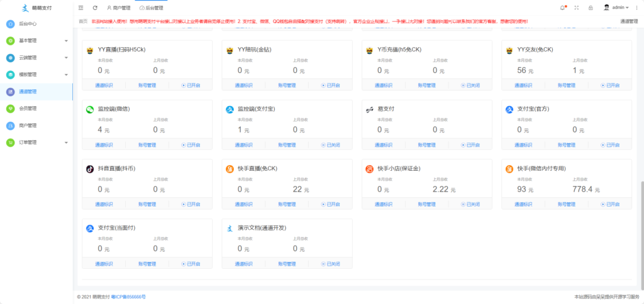Click the 监控端(微信) WeChat icon
Screen dimensions: 644x304
(90, 109)
